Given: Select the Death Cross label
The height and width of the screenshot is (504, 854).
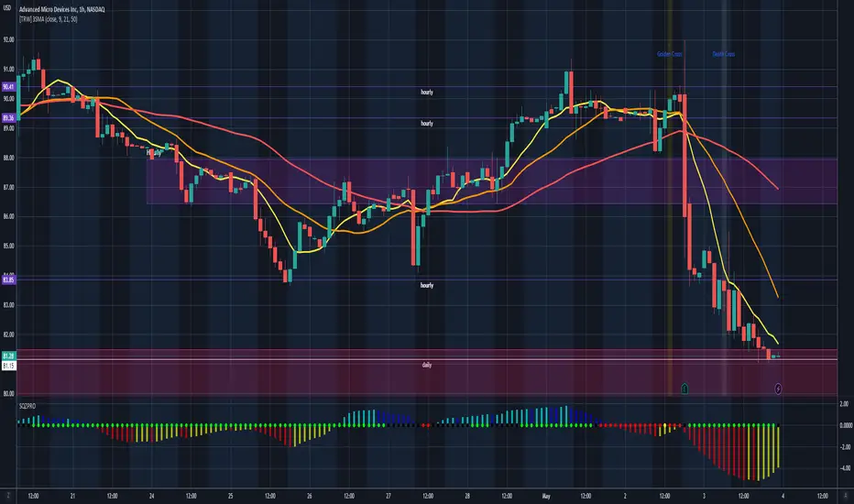Looking at the screenshot, I should 723,54.
